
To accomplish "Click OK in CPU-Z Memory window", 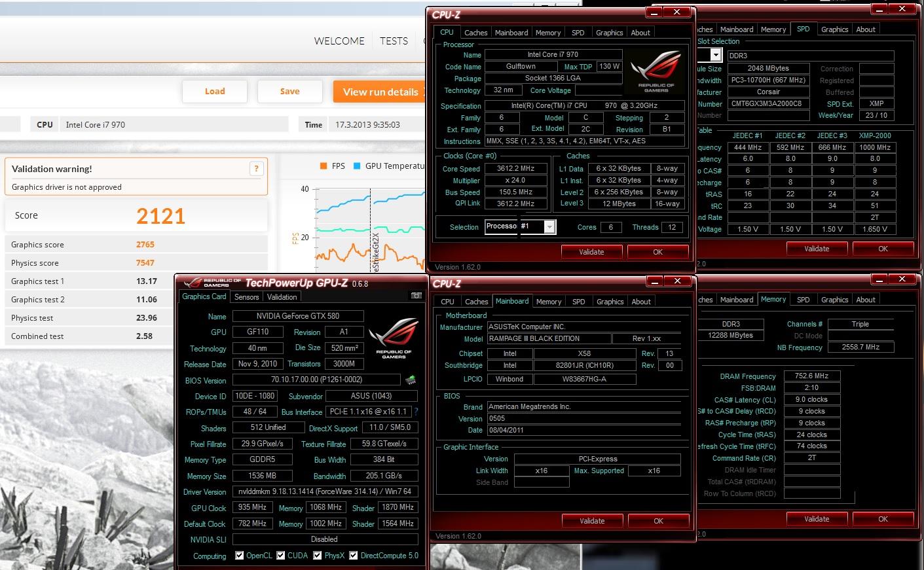I will click(883, 519).
